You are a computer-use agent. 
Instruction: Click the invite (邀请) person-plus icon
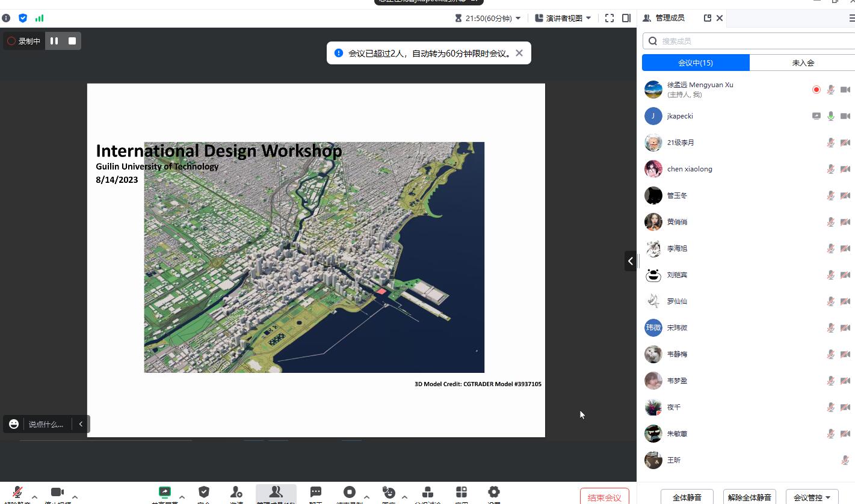coord(236,493)
